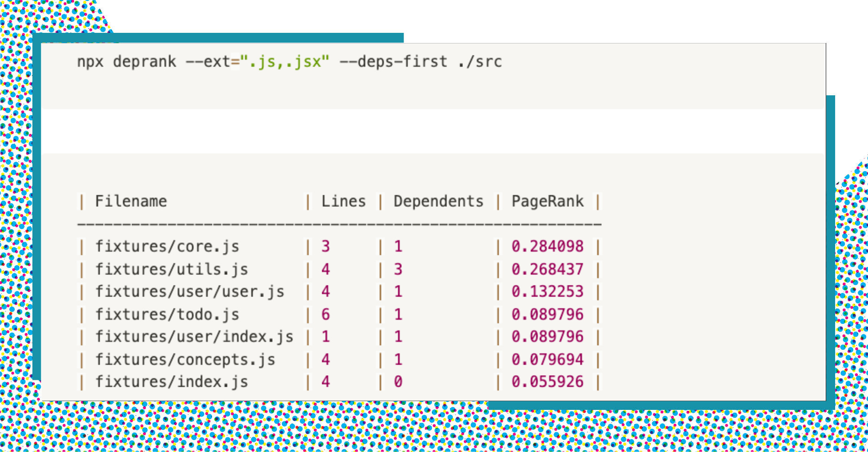Click the Lines value 4 for concepts.js
Image resolution: width=868 pixels, height=452 pixels.
pyautogui.click(x=326, y=359)
